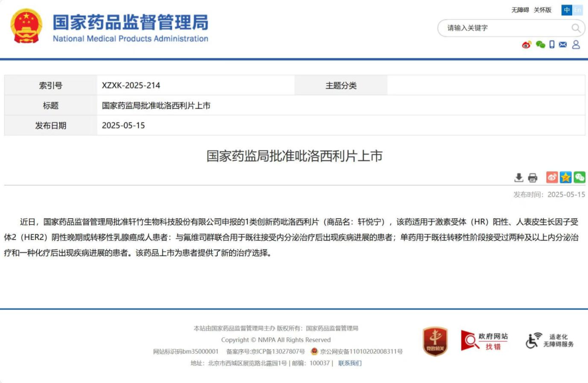Share article to WeChat green icon
The width and height of the screenshot is (588, 383).
(579, 177)
